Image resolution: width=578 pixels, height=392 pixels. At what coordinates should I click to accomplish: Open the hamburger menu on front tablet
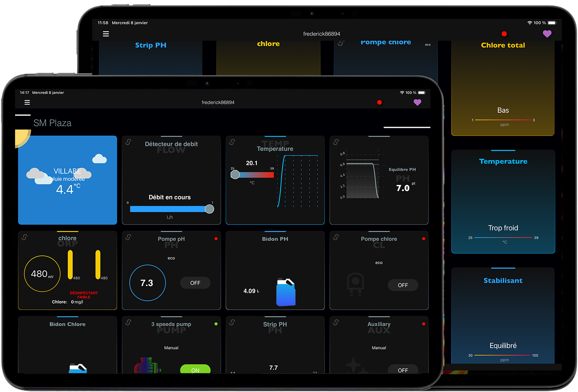pyautogui.click(x=27, y=102)
